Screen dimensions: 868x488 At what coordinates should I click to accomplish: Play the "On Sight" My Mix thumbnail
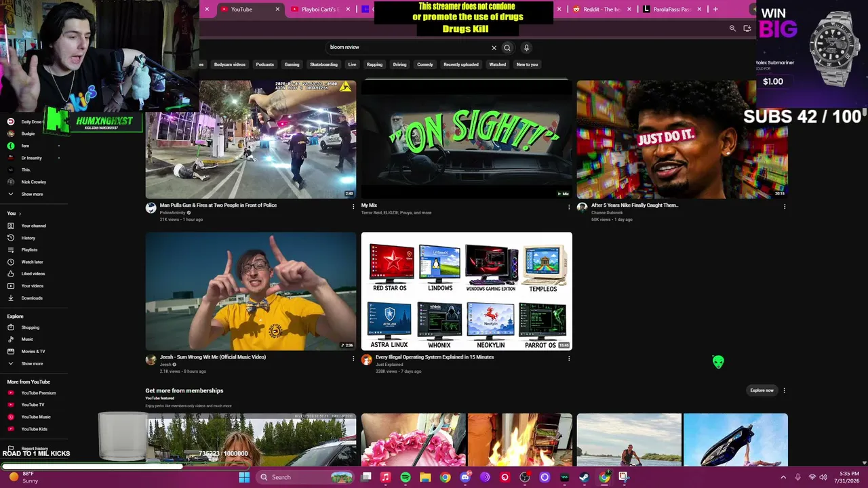tap(467, 139)
